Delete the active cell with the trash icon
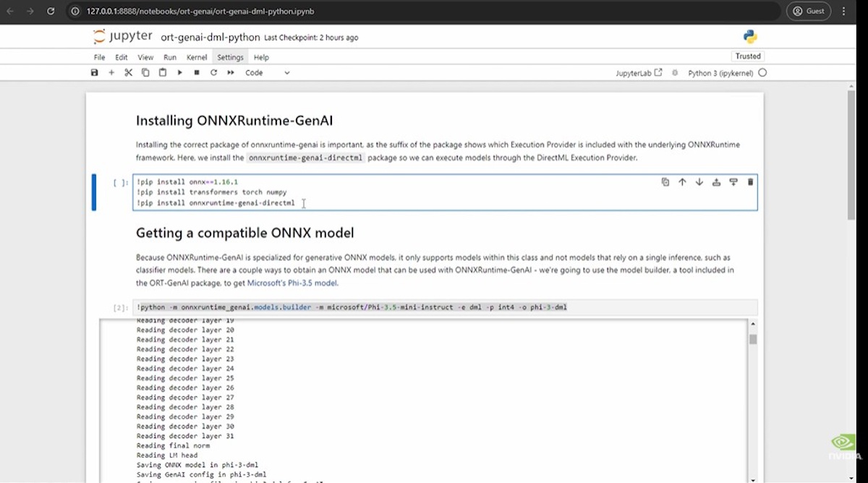The image size is (868, 483). (750, 182)
